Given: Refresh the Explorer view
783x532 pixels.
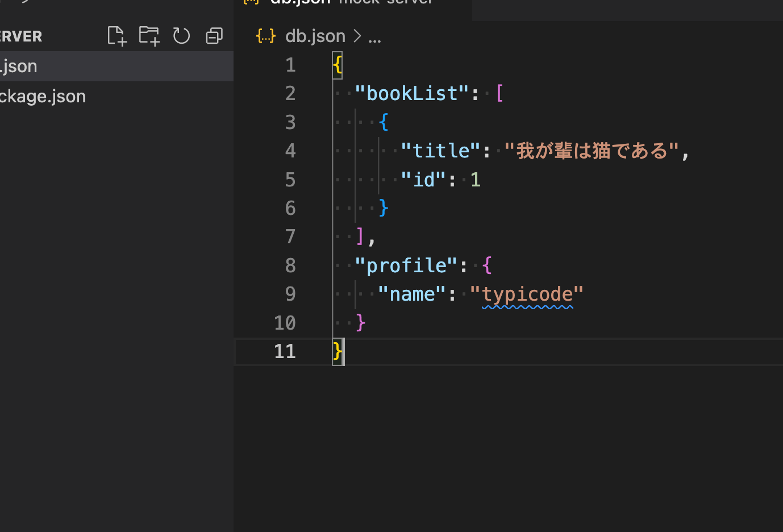Looking at the screenshot, I should coord(181,35).
